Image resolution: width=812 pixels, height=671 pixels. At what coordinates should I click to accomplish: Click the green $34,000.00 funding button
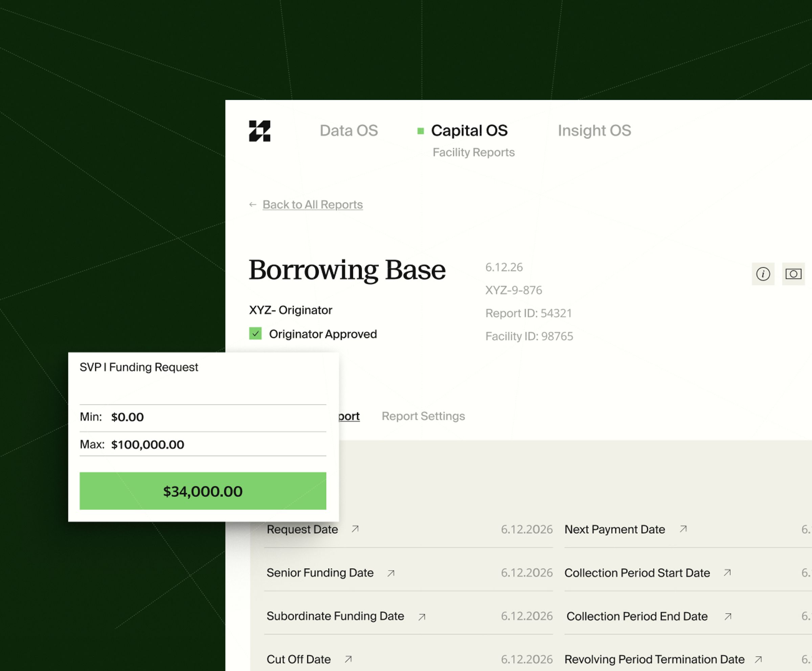203,491
